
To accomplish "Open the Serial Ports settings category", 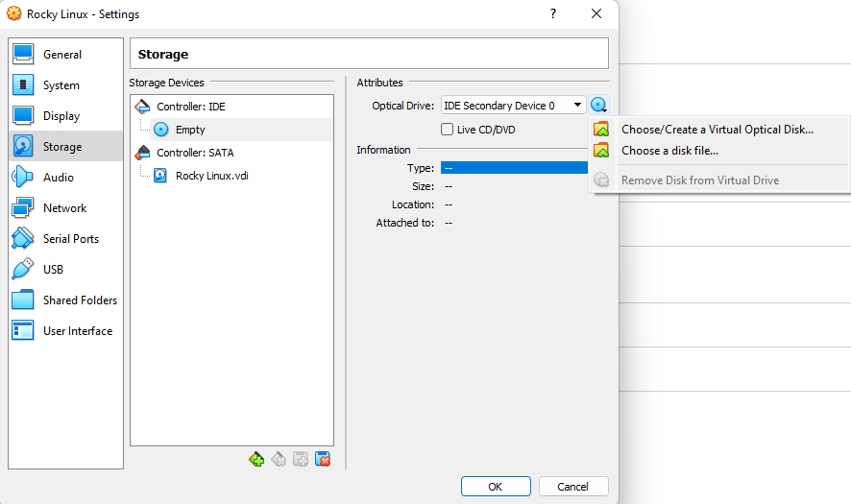I will 65,239.
